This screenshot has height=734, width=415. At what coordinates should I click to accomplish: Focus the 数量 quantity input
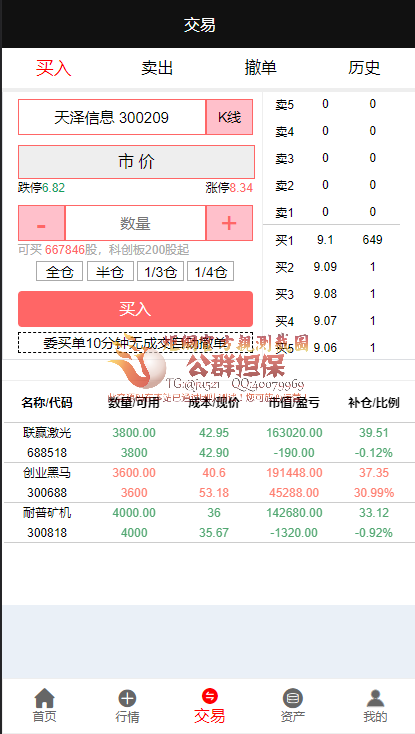coord(135,223)
